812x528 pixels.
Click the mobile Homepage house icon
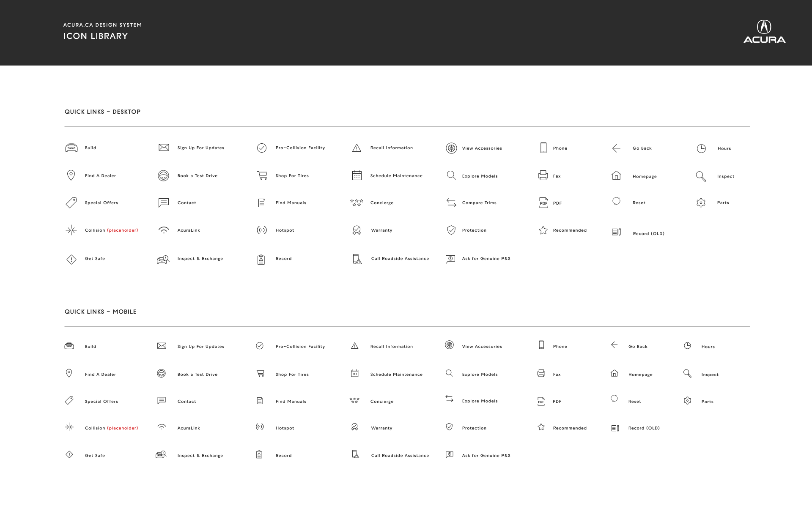[x=614, y=373]
